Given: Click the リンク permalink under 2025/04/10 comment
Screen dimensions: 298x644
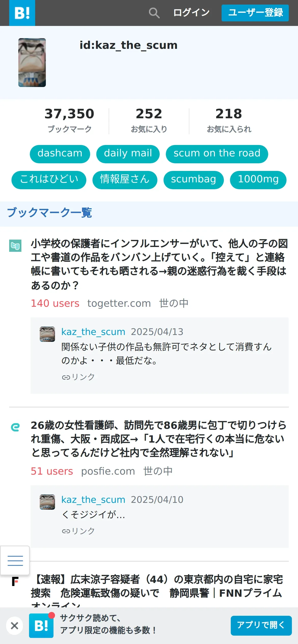Looking at the screenshot, I should [78, 531].
